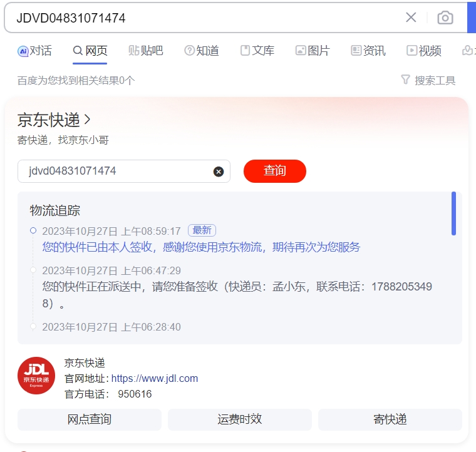Switch to the AI 对话 tab
The height and width of the screenshot is (452, 476).
tap(34, 51)
